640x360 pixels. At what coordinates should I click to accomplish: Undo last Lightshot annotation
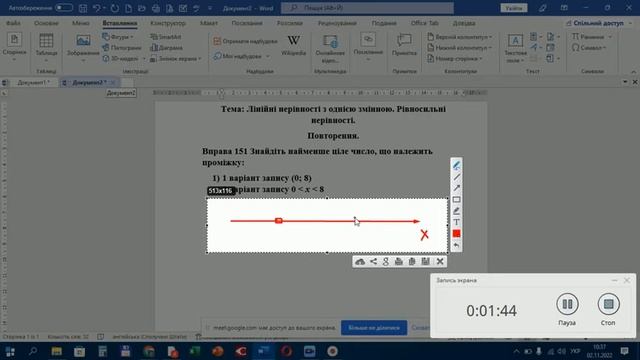(456, 245)
